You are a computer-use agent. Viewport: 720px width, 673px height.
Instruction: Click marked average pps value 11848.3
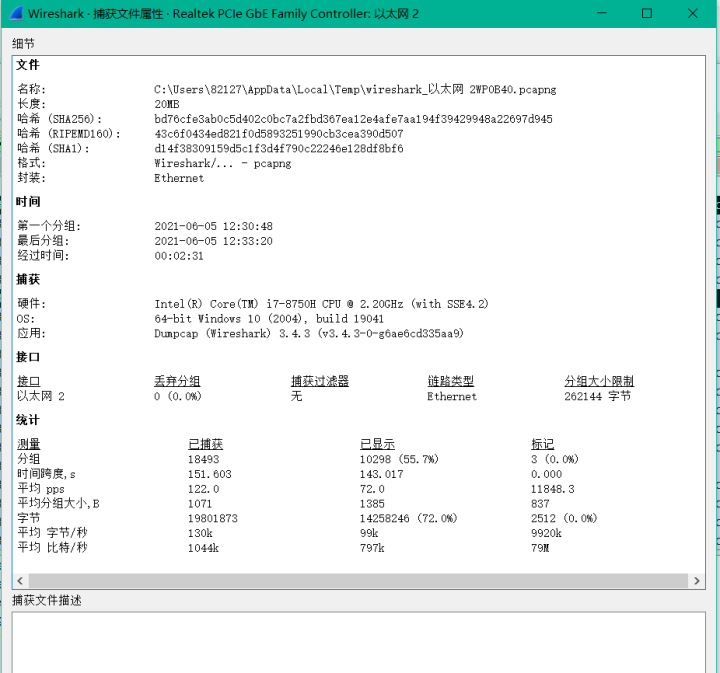click(x=552, y=489)
